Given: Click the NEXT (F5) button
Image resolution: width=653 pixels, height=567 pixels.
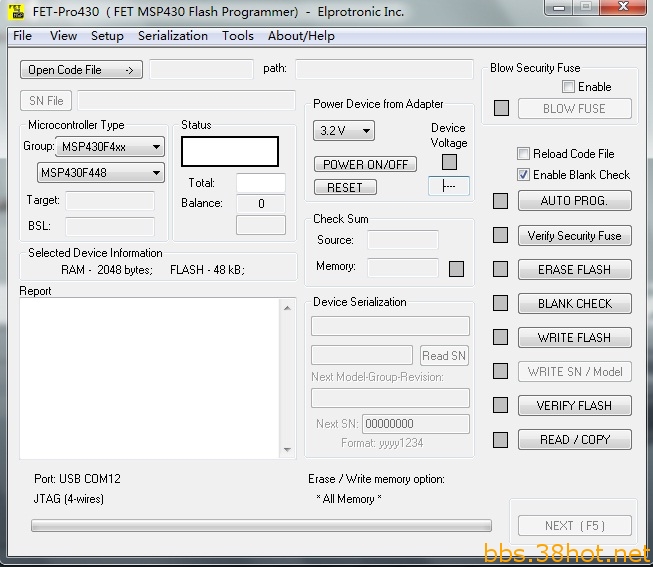Looking at the screenshot, I should [x=575, y=526].
